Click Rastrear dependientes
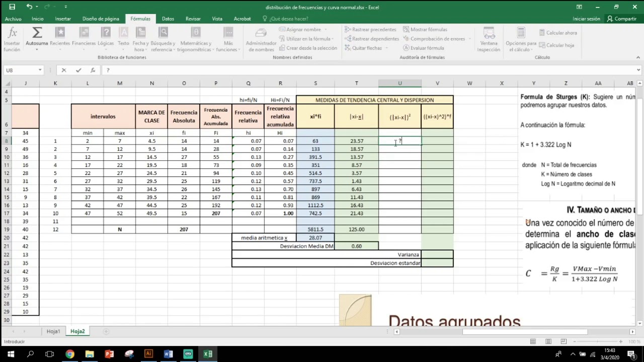Screen dimensions: 644x362 click(x=372, y=39)
